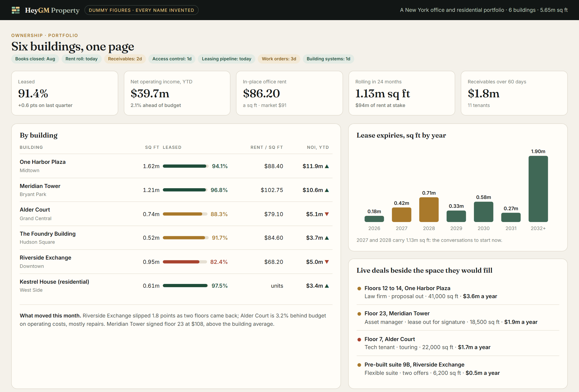579x392 pixels.
Task: Click the up arrow beside One Harbor Plaza NOI
Action: click(x=327, y=166)
